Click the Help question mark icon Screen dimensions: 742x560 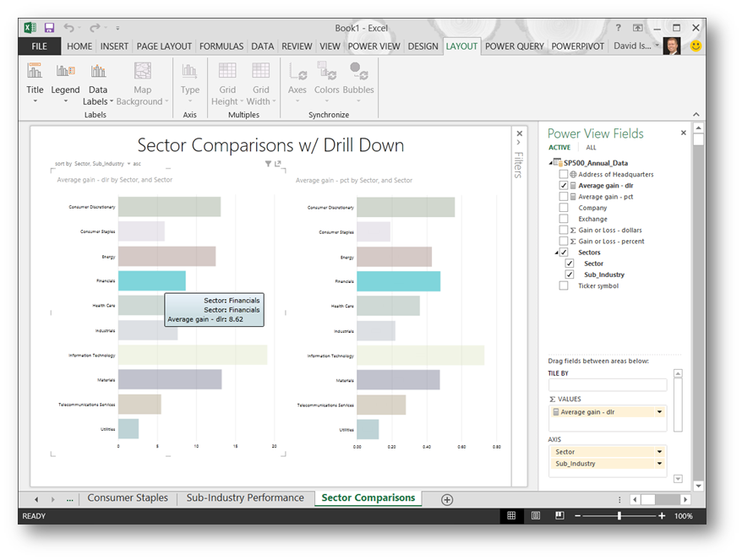[618, 28]
